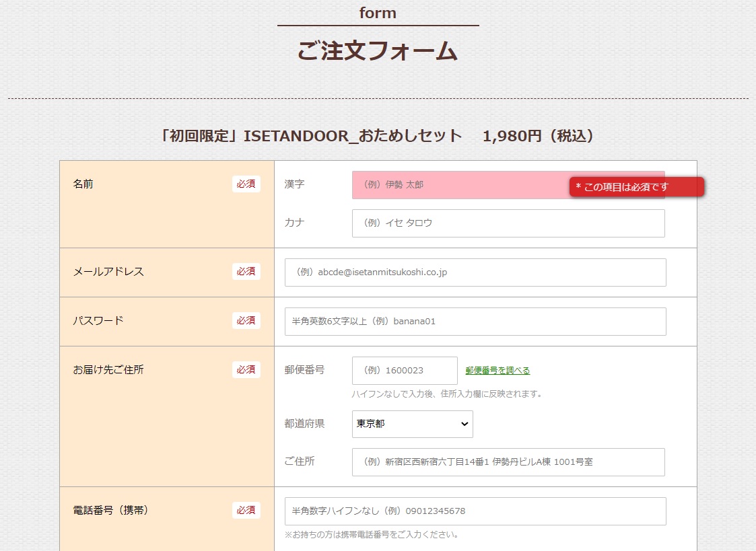Click the 電話番号 mobile phone field
756x551 pixels.
(475, 511)
